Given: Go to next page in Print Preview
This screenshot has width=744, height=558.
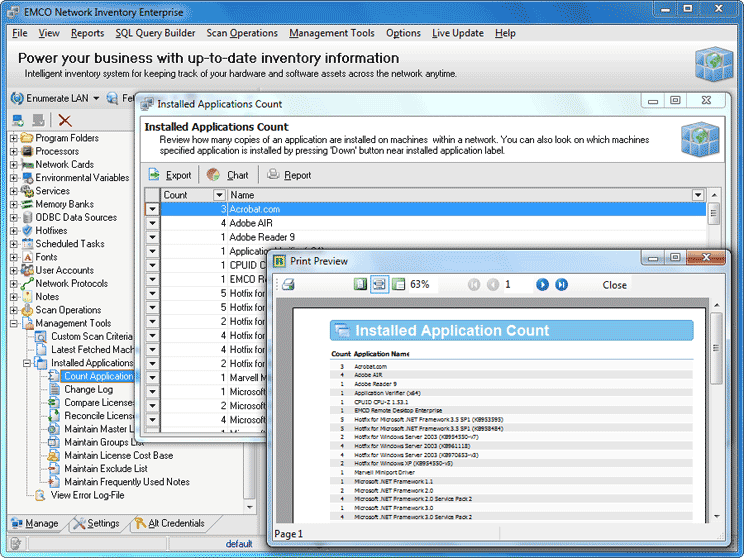Looking at the screenshot, I should click(x=542, y=285).
